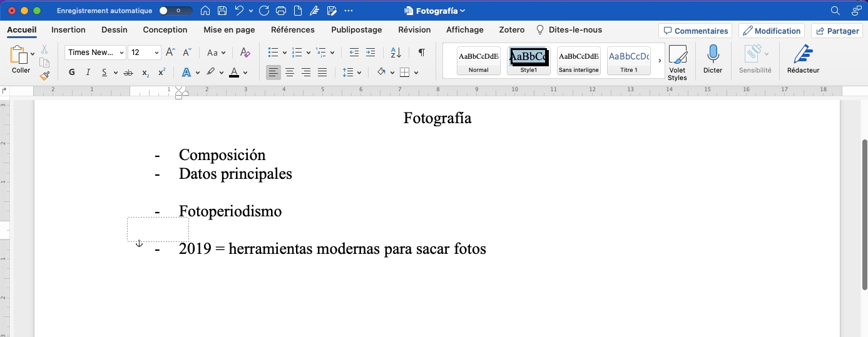Toggle italic formatting

click(88, 73)
